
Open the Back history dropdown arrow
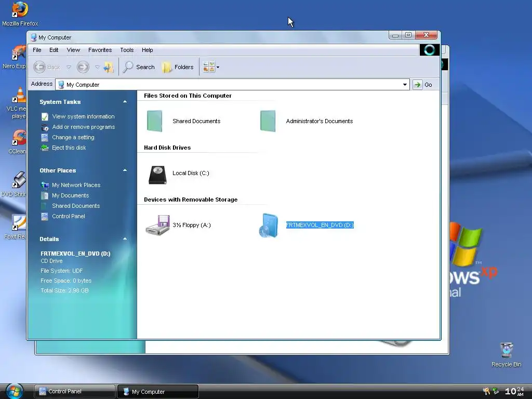[x=69, y=67]
